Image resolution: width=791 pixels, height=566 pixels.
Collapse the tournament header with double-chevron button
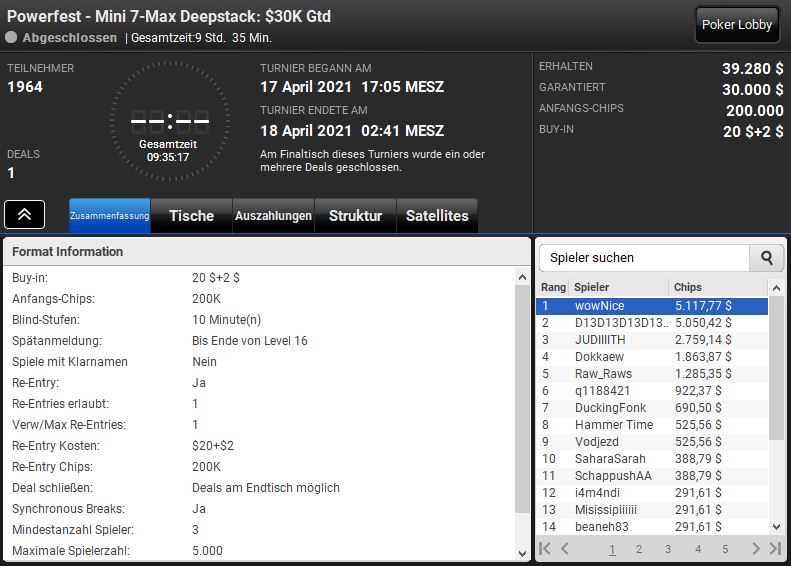pyautogui.click(x=24, y=214)
